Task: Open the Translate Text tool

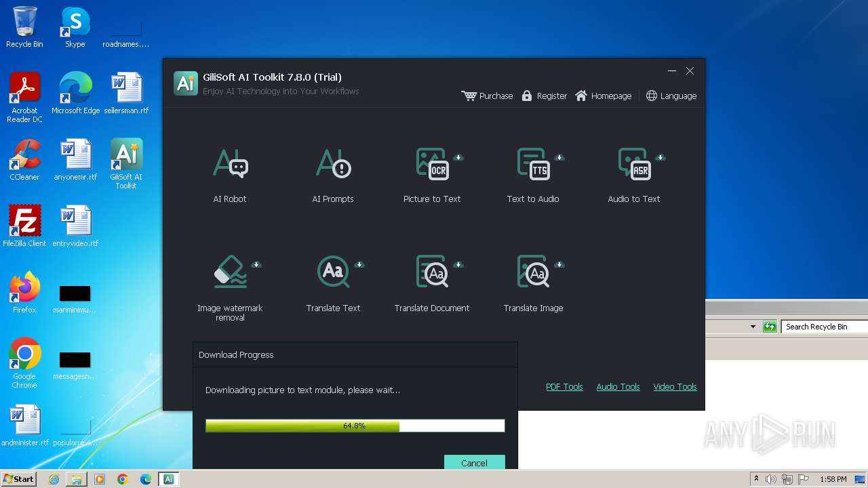Action: point(333,283)
